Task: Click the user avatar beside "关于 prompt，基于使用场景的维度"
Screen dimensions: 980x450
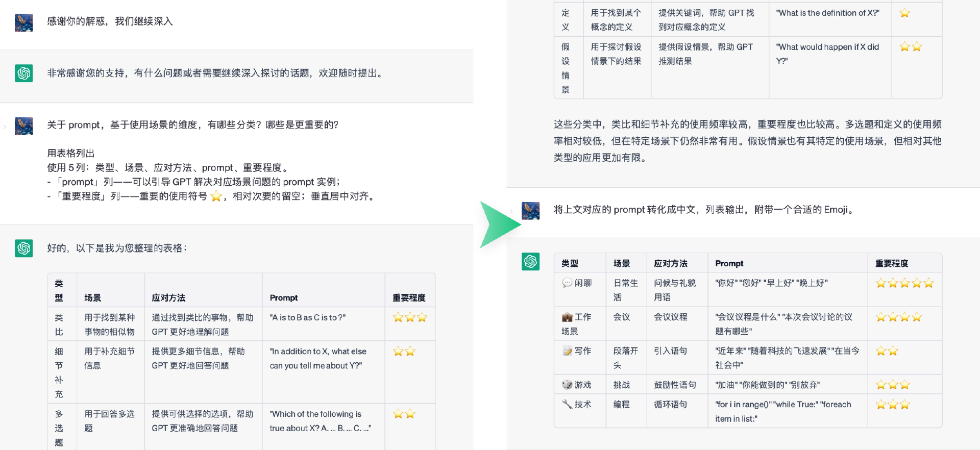Action: [x=24, y=126]
